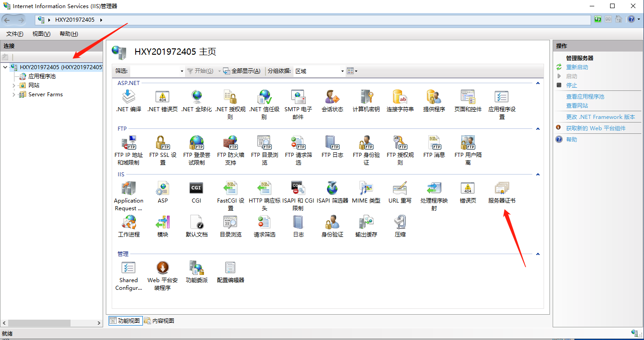
Task: Click the 查看应用程序池 link
Action: tap(585, 96)
